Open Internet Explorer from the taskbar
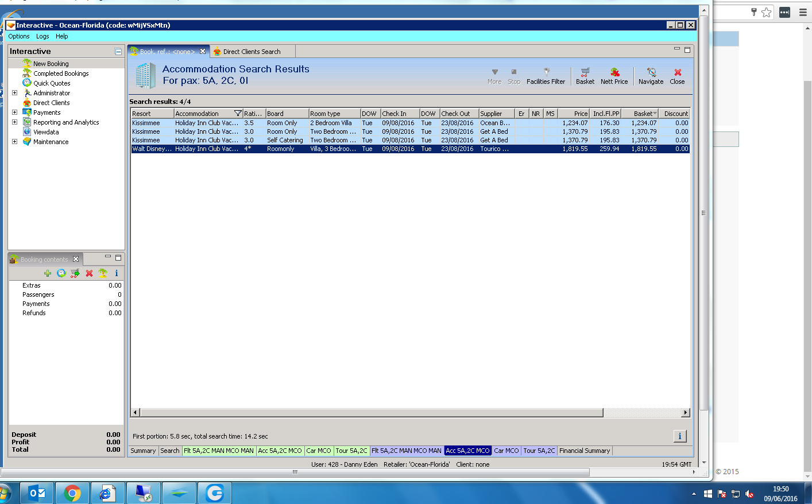Viewport: 812px width, 504px height. coord(108,493)
